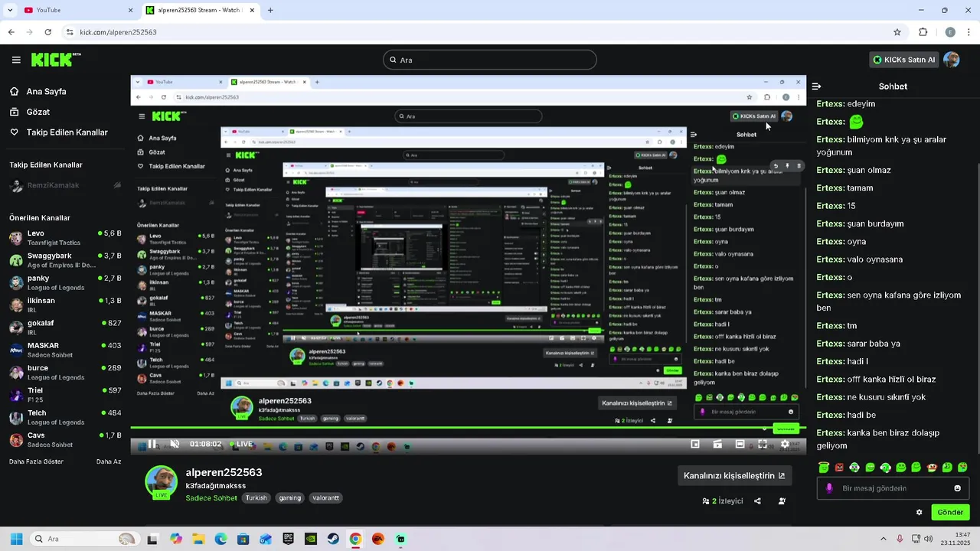Toggle theater mode in player
Viewport: 980px width, 551px height.
[740, 444]
